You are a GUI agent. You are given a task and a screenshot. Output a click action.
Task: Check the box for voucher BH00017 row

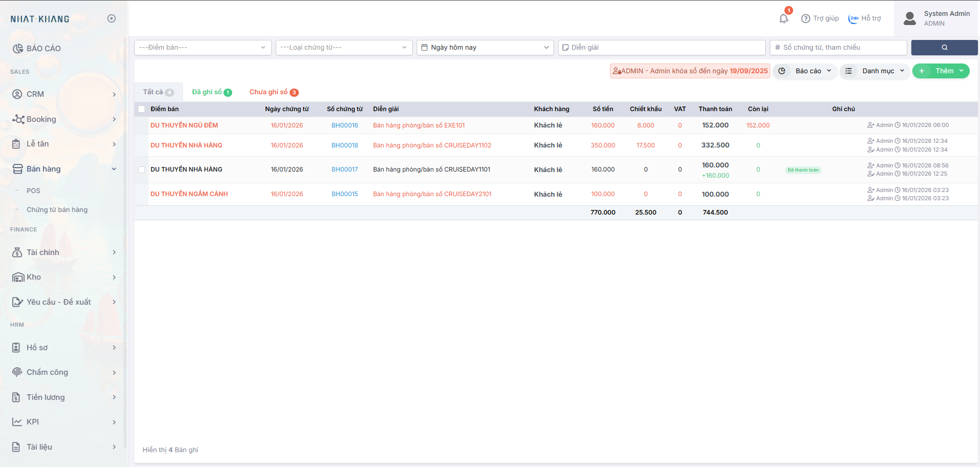141,169
